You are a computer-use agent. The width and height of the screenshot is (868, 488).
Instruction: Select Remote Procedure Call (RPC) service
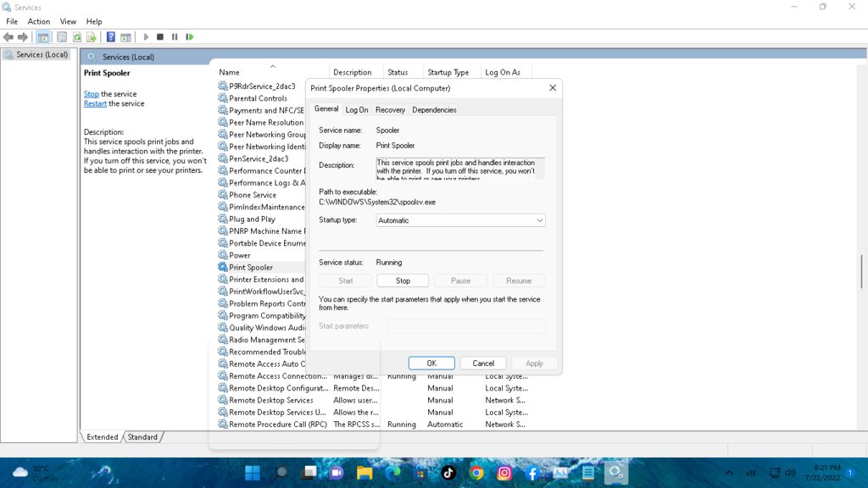(x=278, y=424)
